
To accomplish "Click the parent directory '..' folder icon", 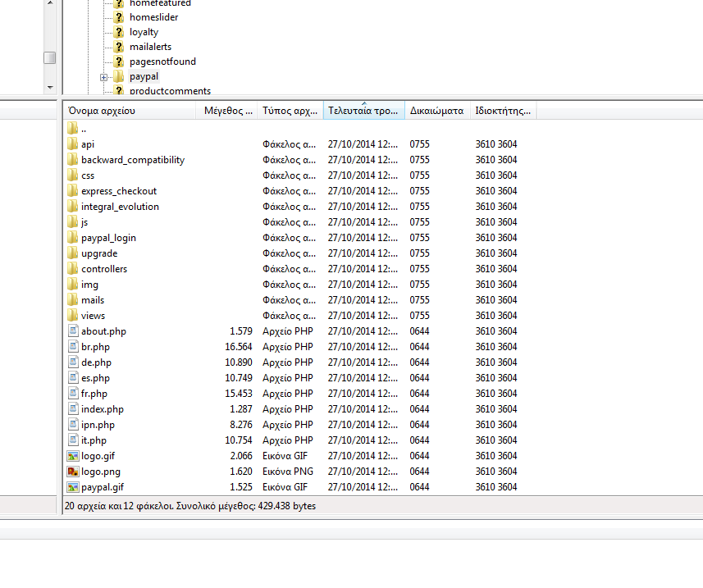I will [73, 128].
